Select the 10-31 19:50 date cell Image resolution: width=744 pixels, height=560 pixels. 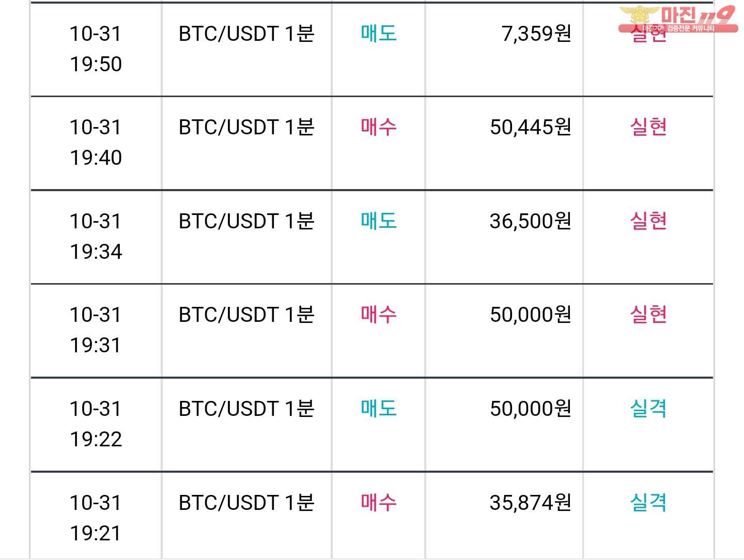(96, 49)
